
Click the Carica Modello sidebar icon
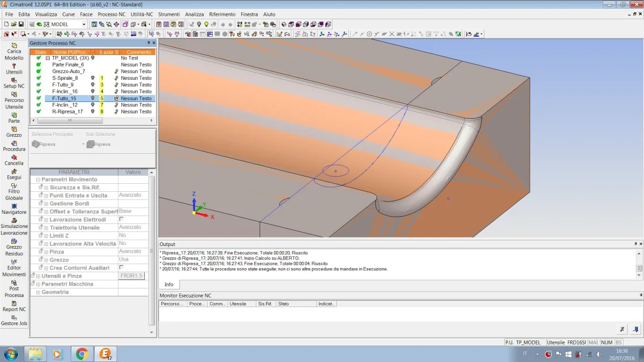(x=14, y=46)
